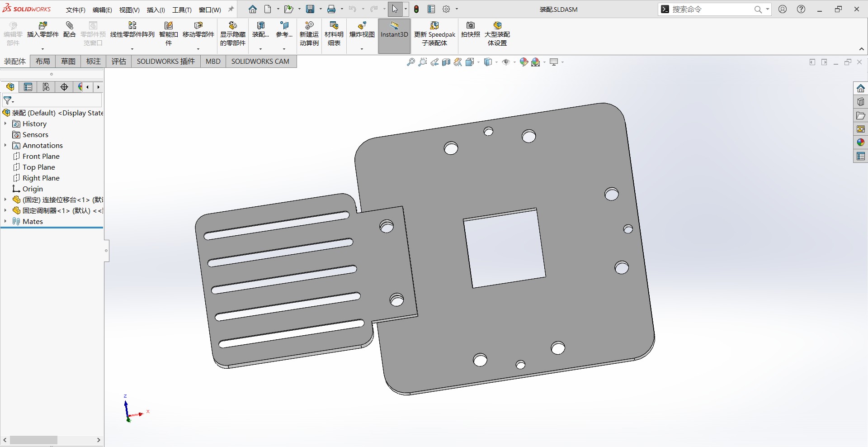Expand the History tree node
This screenshot has height=447, width=868.
tap(5, 124)
